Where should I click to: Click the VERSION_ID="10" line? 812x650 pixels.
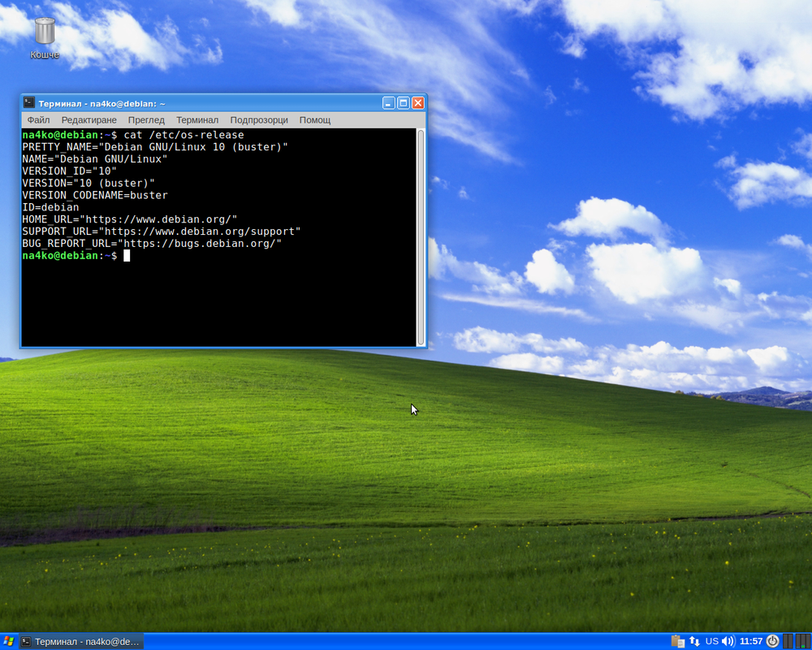(x=69, y=171)
